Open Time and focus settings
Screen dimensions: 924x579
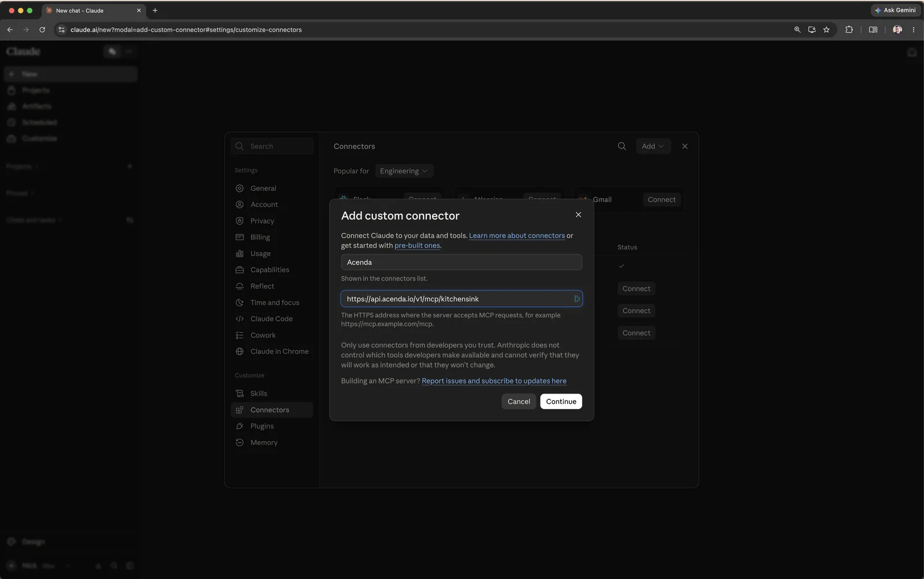(272, 302)
